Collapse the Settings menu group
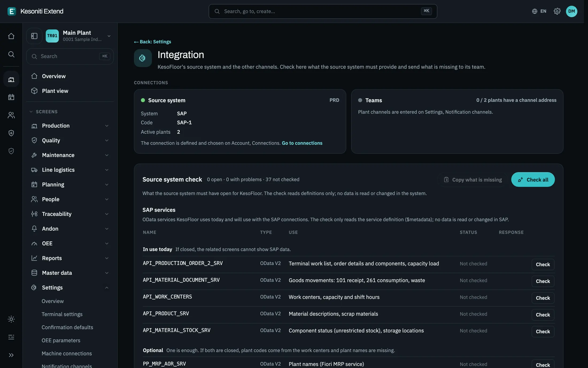 [70, 288]
